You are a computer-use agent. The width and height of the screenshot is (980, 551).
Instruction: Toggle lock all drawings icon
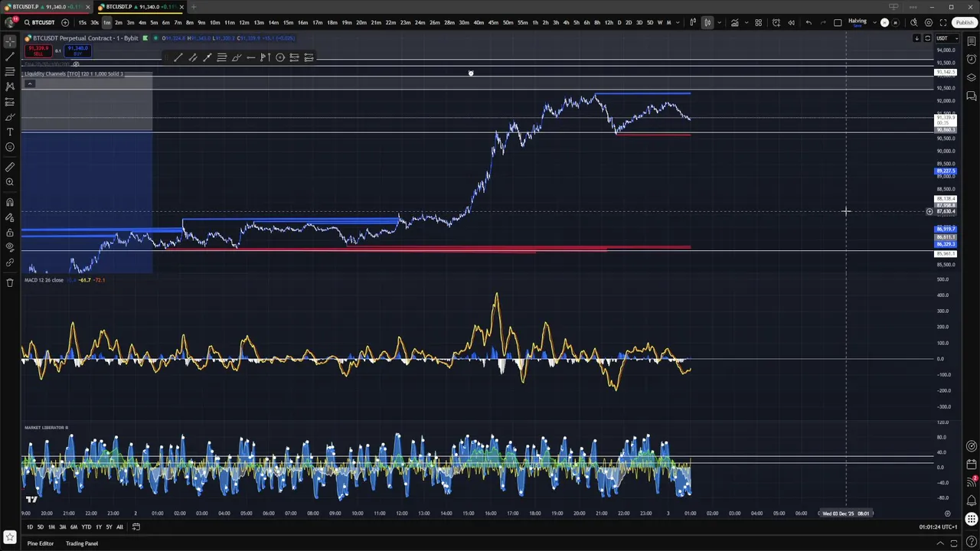[x=10, y=233]
